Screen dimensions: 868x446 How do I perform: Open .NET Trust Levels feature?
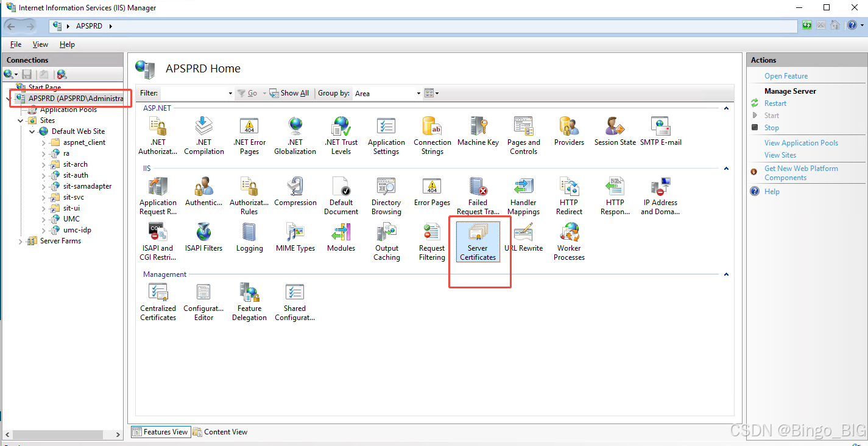(x=341, y=136)
